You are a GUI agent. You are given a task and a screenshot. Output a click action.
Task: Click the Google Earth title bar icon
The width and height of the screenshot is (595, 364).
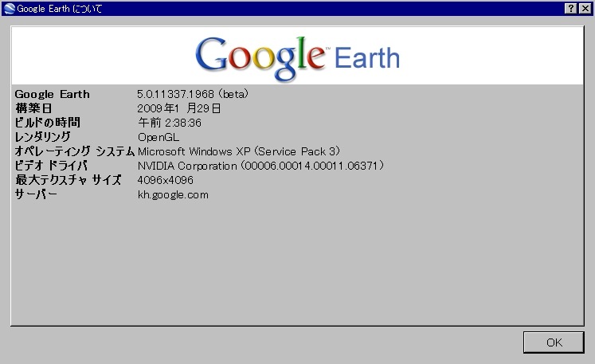click(x=9, y=8)
